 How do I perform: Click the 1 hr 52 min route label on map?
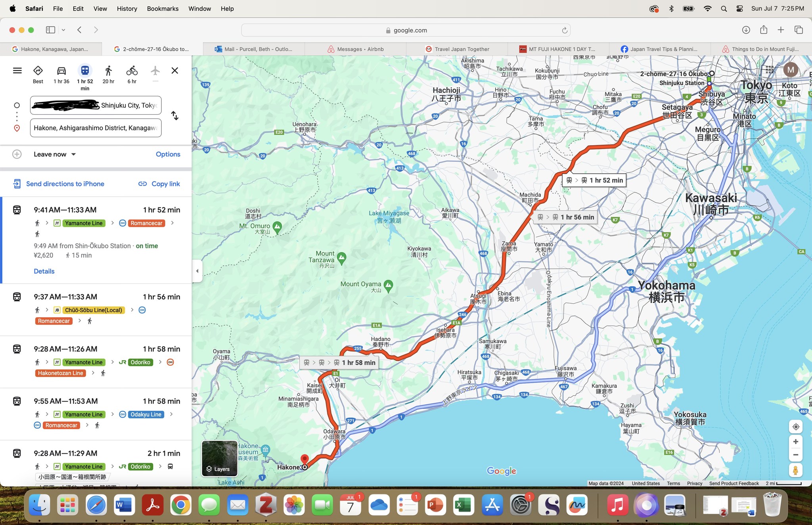(x=594, y=180)
